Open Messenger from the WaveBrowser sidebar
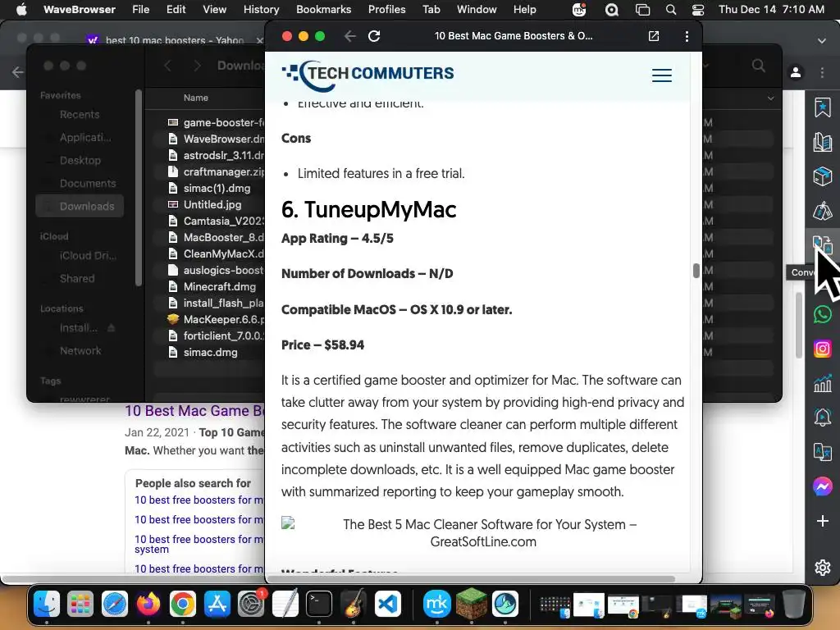840x630 pixels. (x=822, y=486)
